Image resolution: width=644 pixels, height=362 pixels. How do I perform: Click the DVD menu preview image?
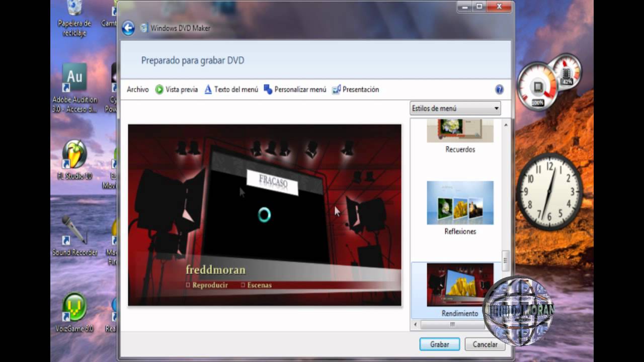[265, 215]
